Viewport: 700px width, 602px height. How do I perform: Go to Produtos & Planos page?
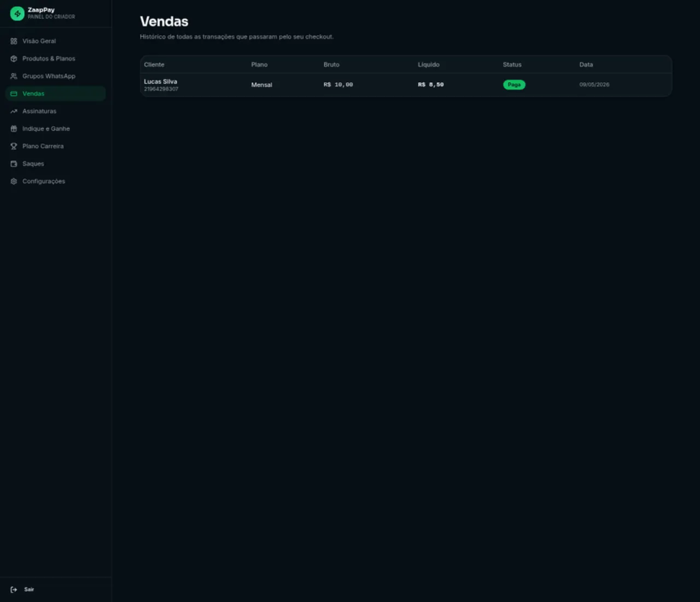click(55, 59)
